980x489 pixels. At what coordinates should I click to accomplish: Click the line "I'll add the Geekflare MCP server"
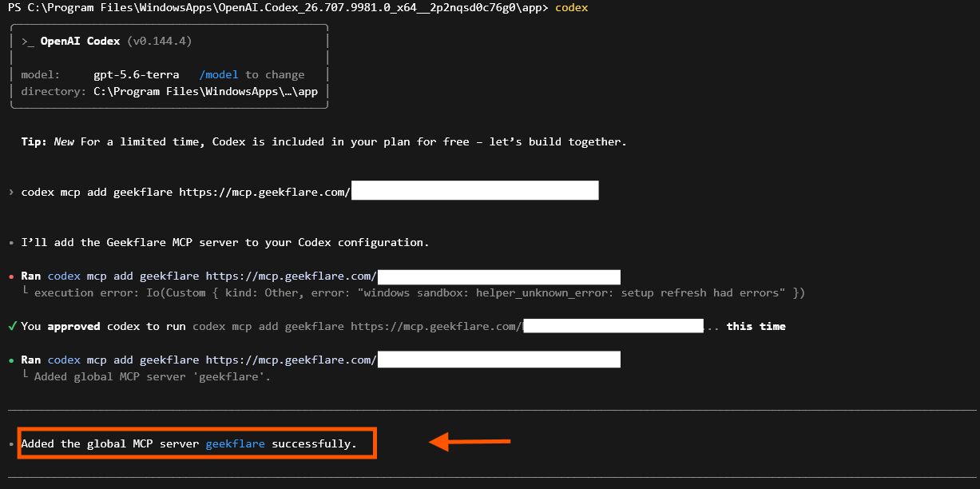225,242
